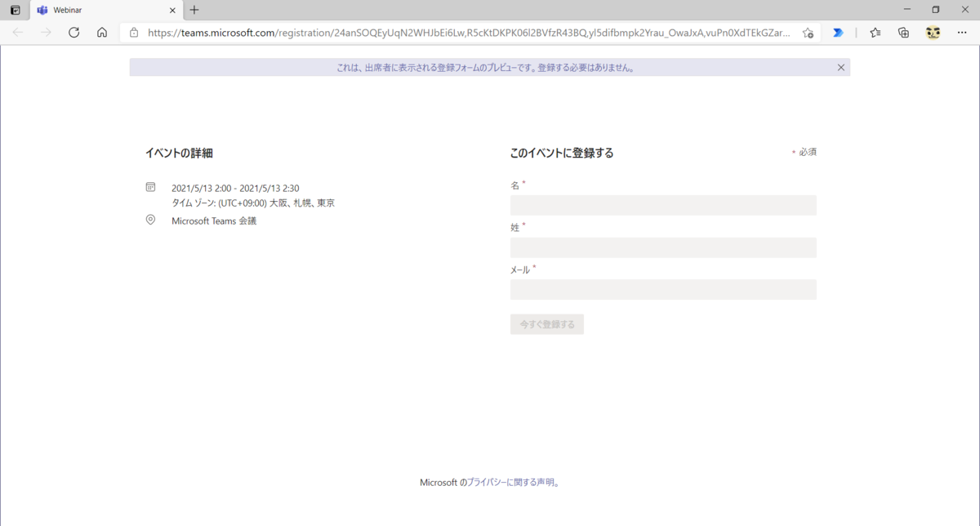The height and width of the screenshot is (526, 980).
Task: Click the blue arrow extension icon
Action: [838, 33]
